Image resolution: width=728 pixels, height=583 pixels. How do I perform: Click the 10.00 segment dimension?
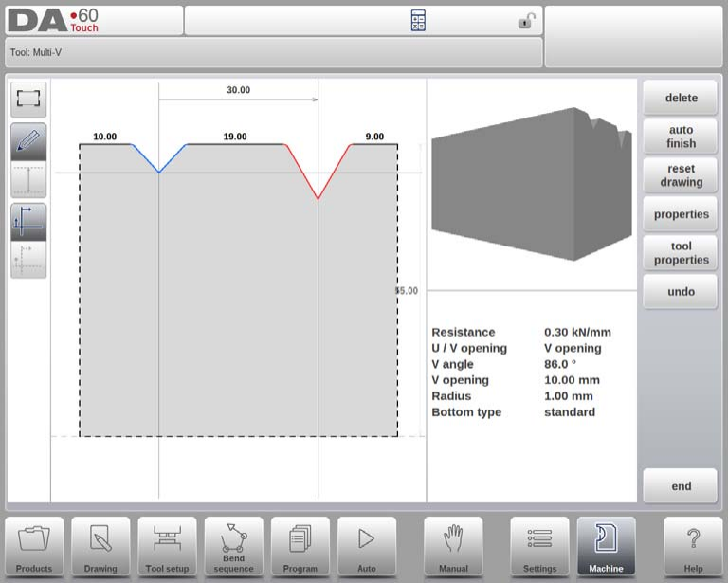pos(105,137)
